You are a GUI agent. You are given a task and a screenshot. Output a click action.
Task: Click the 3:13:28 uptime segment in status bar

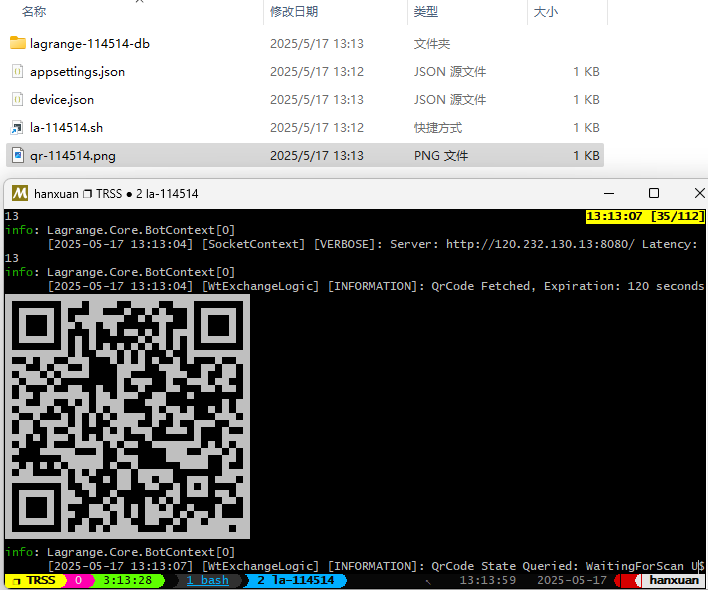click(x=127, y=580)
